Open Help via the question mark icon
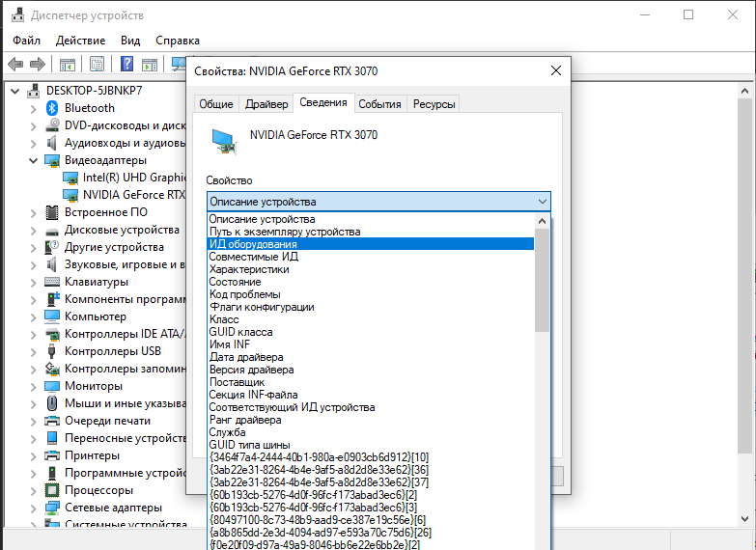The height and width of the screenshot is (550, 756). (126, 65)
